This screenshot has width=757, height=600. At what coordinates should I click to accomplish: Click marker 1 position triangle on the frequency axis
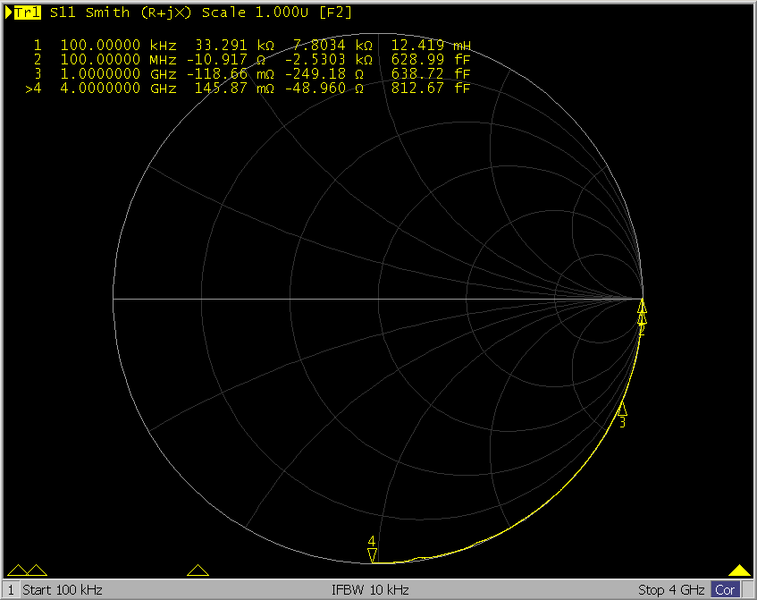point(18,570)
